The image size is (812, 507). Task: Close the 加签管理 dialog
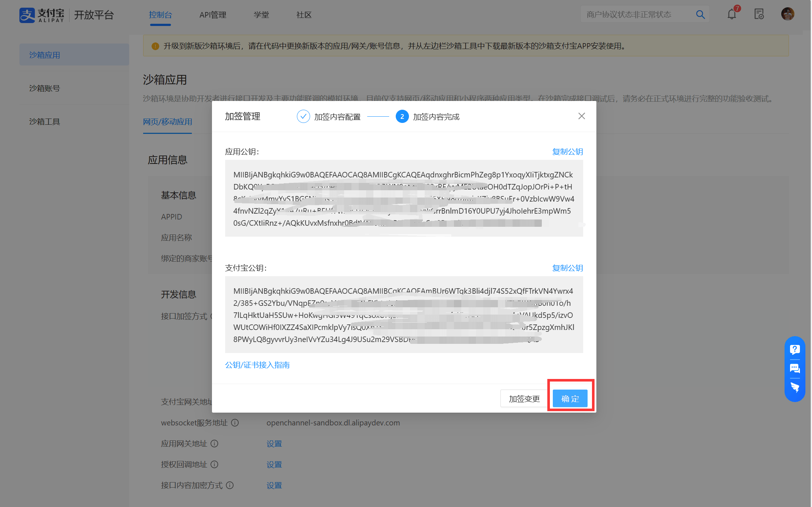(581, 116)
